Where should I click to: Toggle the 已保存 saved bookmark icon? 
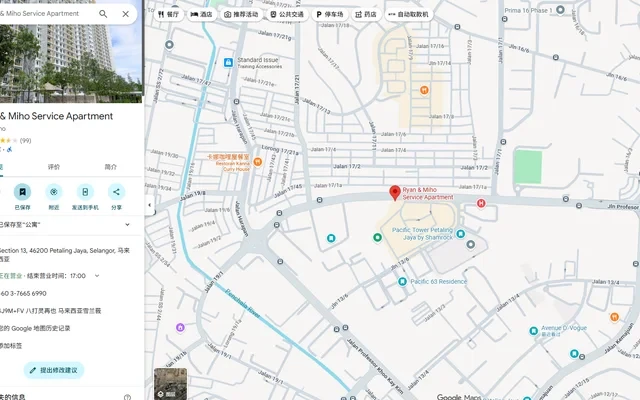click(22, 192)
